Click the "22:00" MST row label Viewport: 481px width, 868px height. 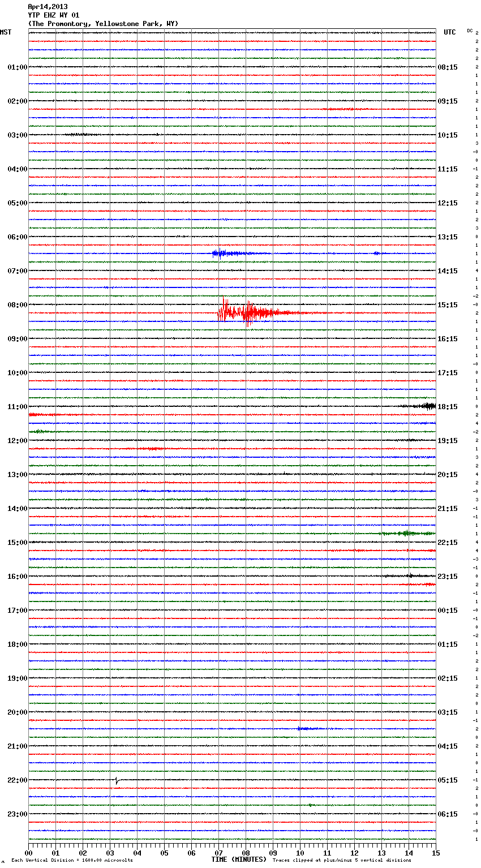[18, 780]
